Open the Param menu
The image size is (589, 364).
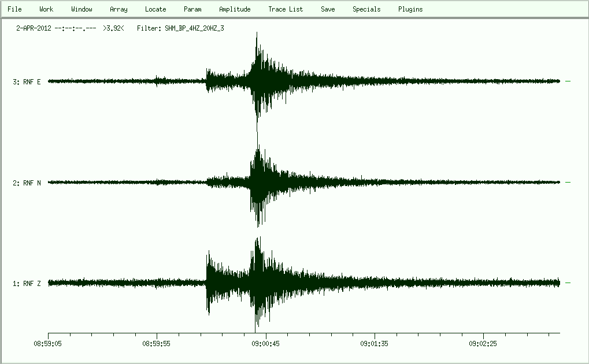tap(192, 9)
